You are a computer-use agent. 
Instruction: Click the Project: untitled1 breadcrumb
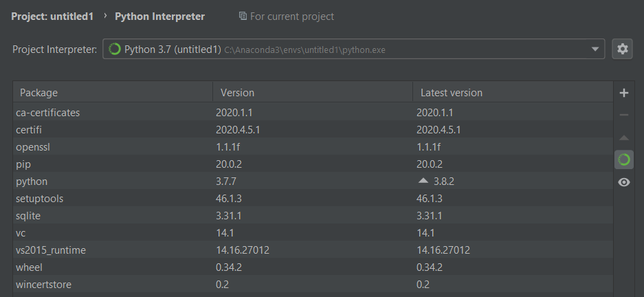[52, 16]
